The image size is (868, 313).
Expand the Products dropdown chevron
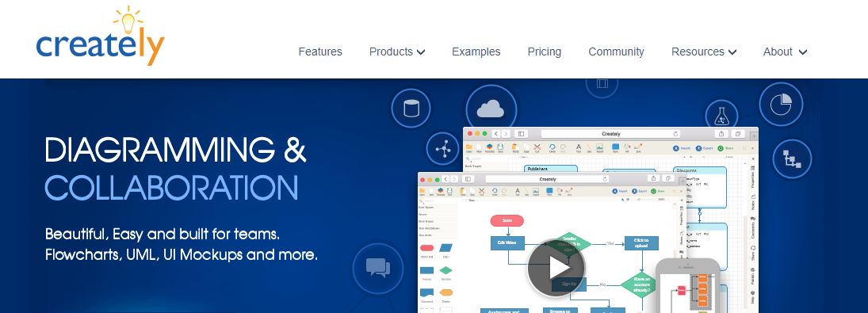[421, 52]
